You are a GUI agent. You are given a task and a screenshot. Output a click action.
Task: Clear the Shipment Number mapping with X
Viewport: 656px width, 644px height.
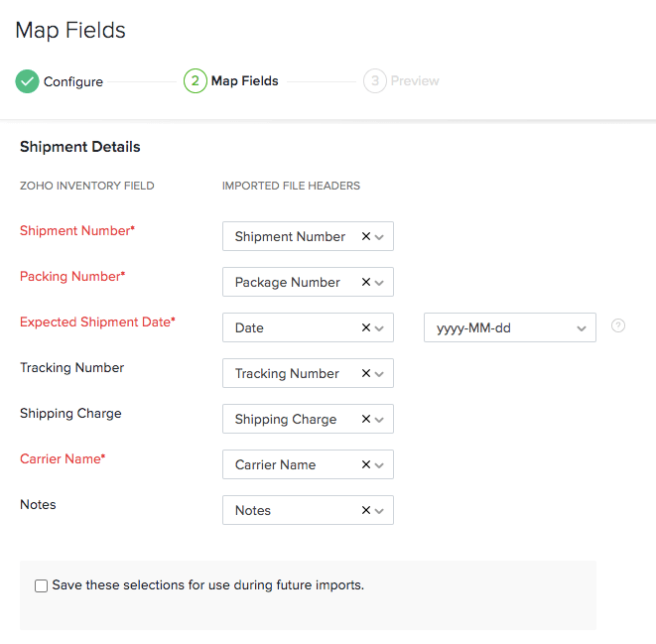[365, 237]
